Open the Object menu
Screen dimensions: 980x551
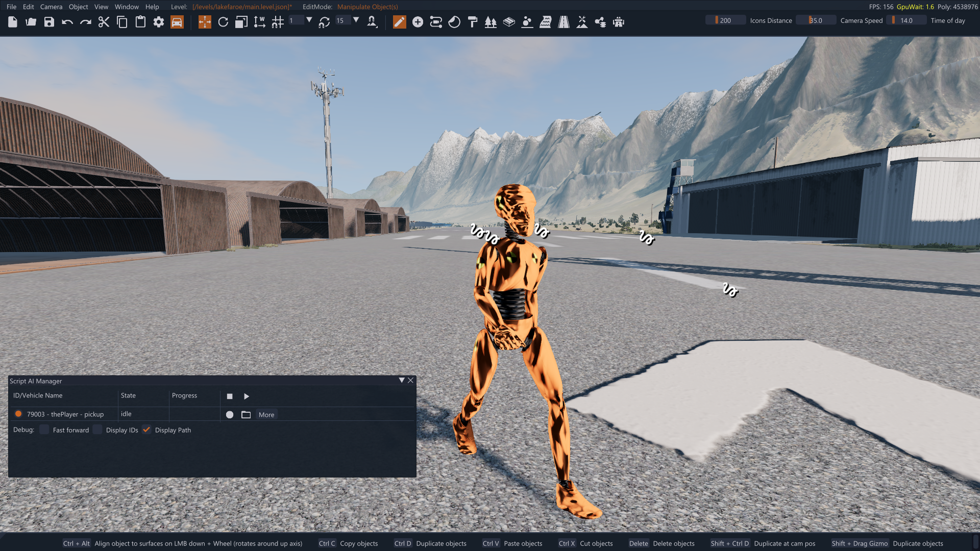(x=78, y=7)
